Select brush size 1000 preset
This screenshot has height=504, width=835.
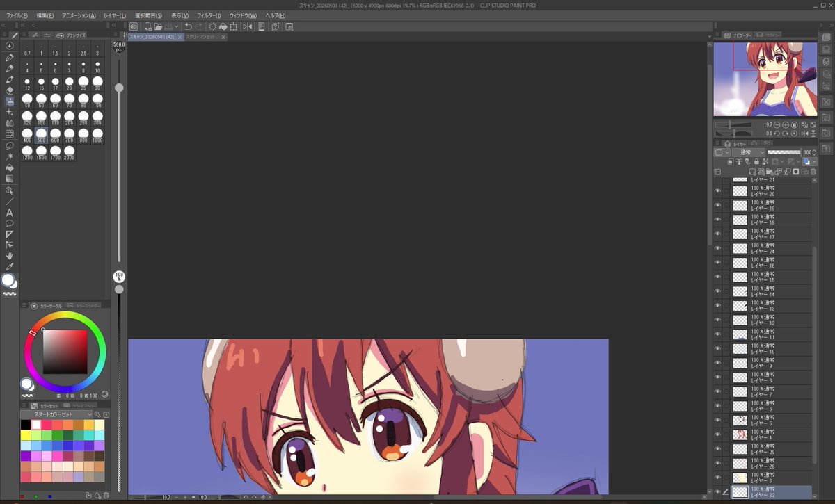click(x=97, y=135)
